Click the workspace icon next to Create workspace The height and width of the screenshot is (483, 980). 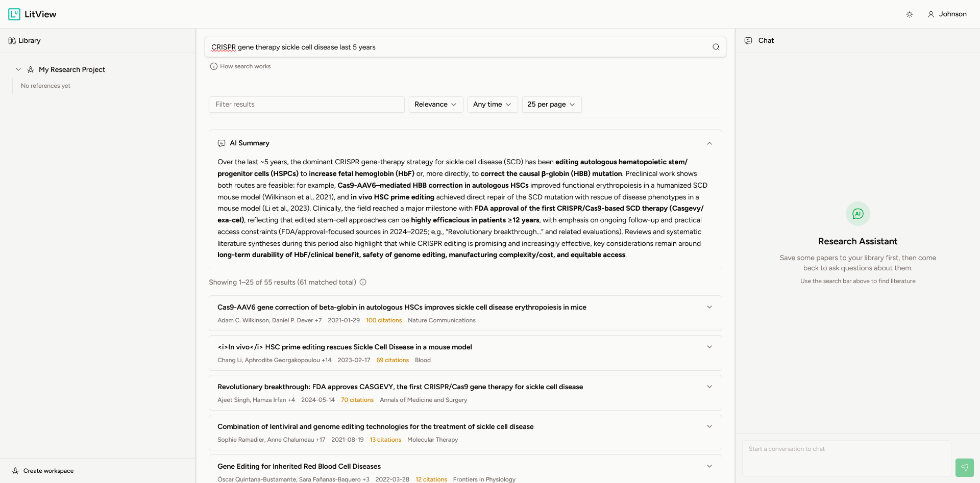[15, 471]
